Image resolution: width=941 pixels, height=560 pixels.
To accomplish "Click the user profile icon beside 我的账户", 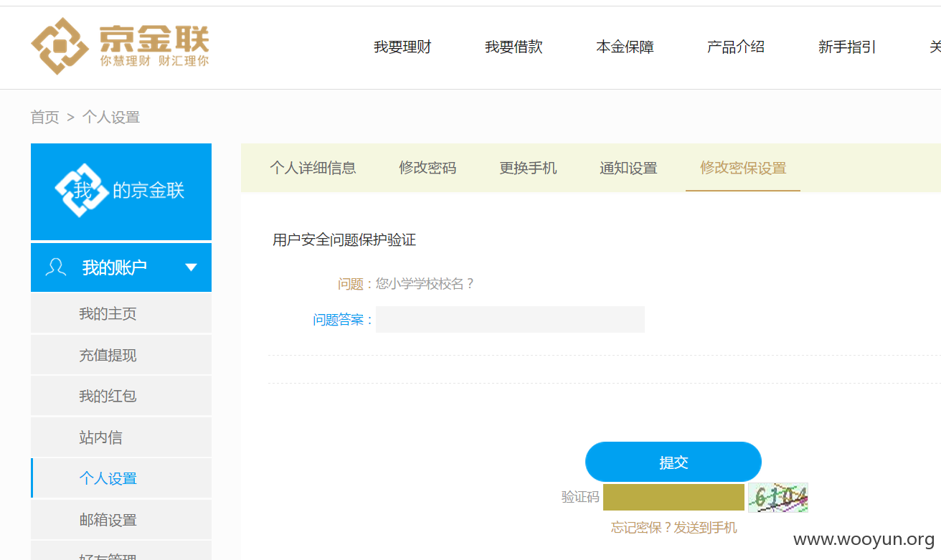I will pos(55,267).
